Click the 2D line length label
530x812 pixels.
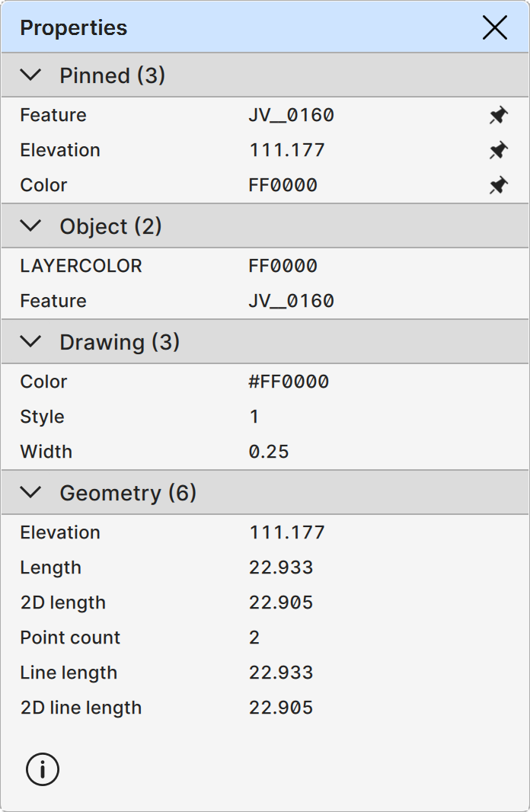pyautogui.click(x=81, y=708)
